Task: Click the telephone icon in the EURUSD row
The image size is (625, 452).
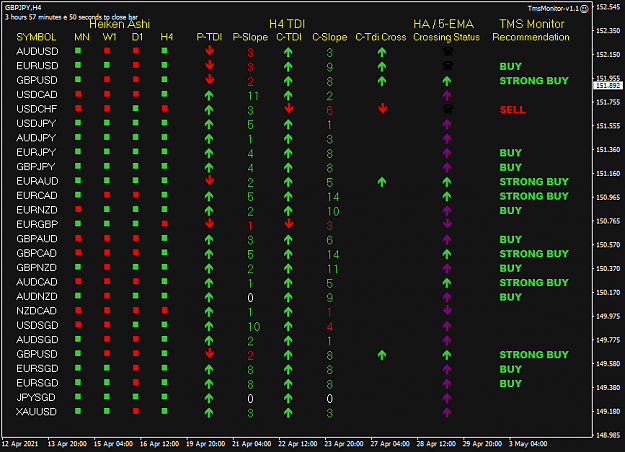Action: [x=448, y=66]
